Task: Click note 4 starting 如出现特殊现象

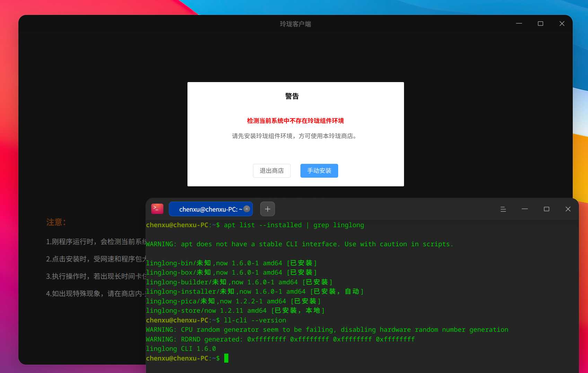Action: [x=96, y=294]
